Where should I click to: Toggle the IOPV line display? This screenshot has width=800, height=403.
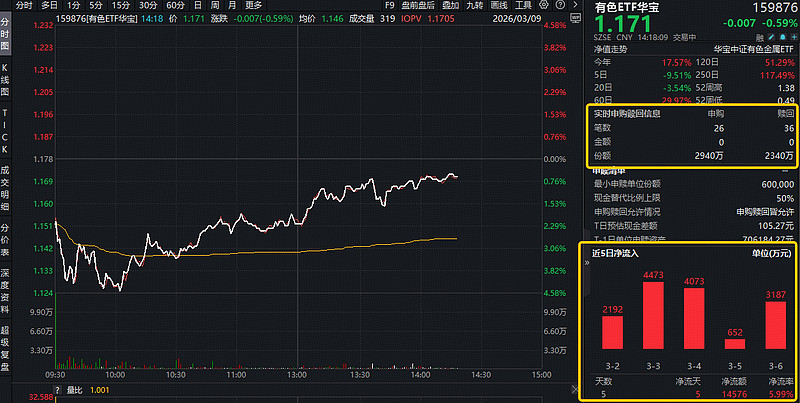tap(409, 17)
